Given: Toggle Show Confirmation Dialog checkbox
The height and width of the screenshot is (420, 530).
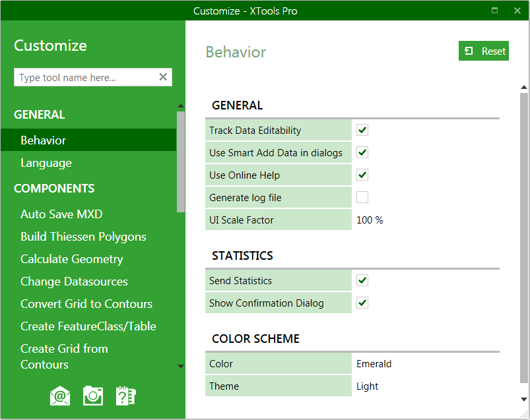Looking at the screenshot, I should (362, 303).
